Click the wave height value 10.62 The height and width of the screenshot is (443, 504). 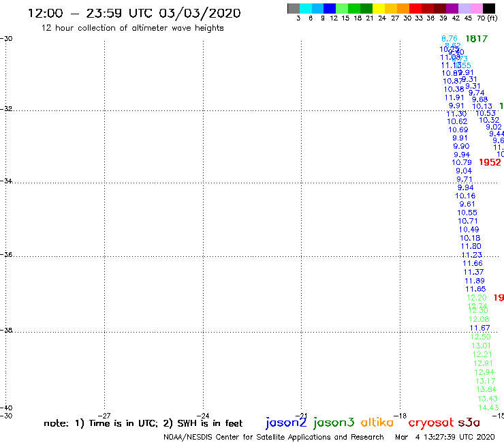457,121
